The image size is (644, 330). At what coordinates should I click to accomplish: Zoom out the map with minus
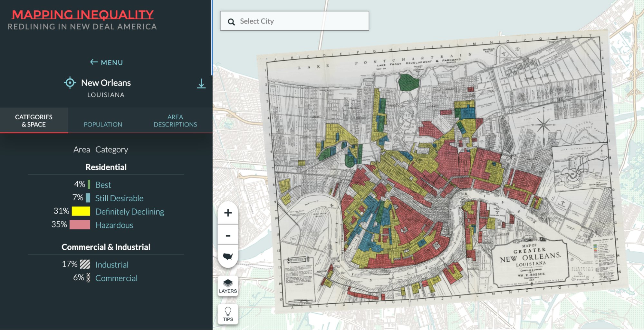[228, 235]
